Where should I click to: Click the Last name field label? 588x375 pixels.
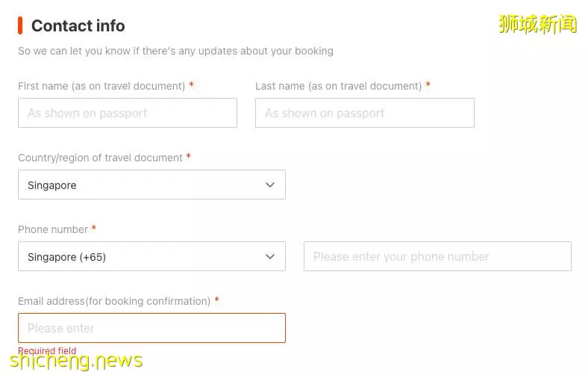[x=338, y=86]
